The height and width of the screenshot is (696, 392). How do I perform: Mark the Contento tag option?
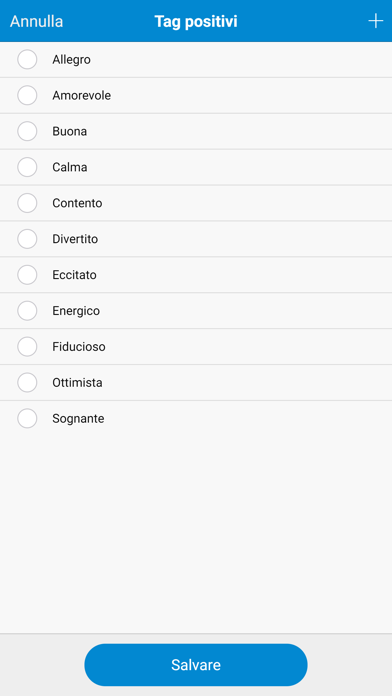click(x=27, y=203)
